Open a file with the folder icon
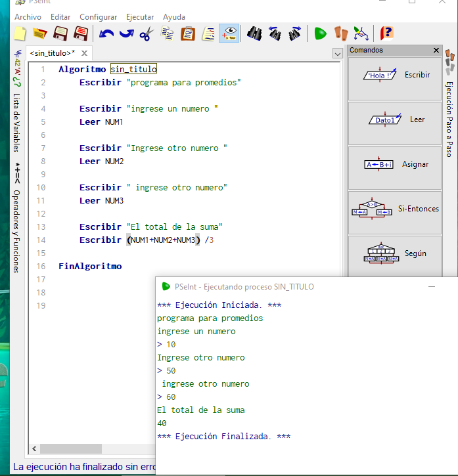 click(40, 33)
